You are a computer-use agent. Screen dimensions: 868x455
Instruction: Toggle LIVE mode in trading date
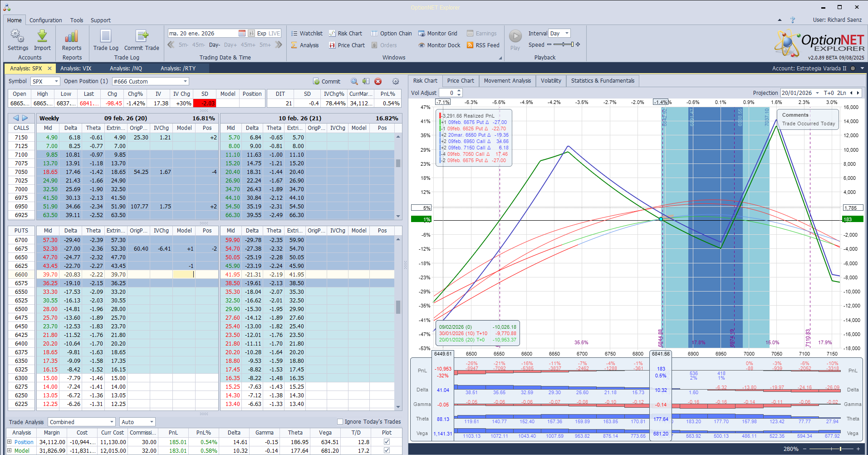(275, 33)
